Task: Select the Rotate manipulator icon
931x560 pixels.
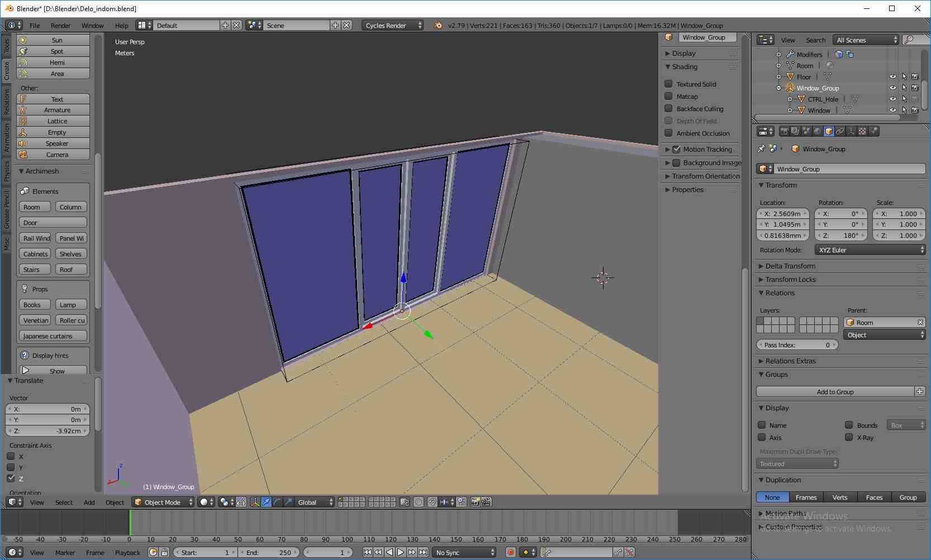Action: point(277,502)
